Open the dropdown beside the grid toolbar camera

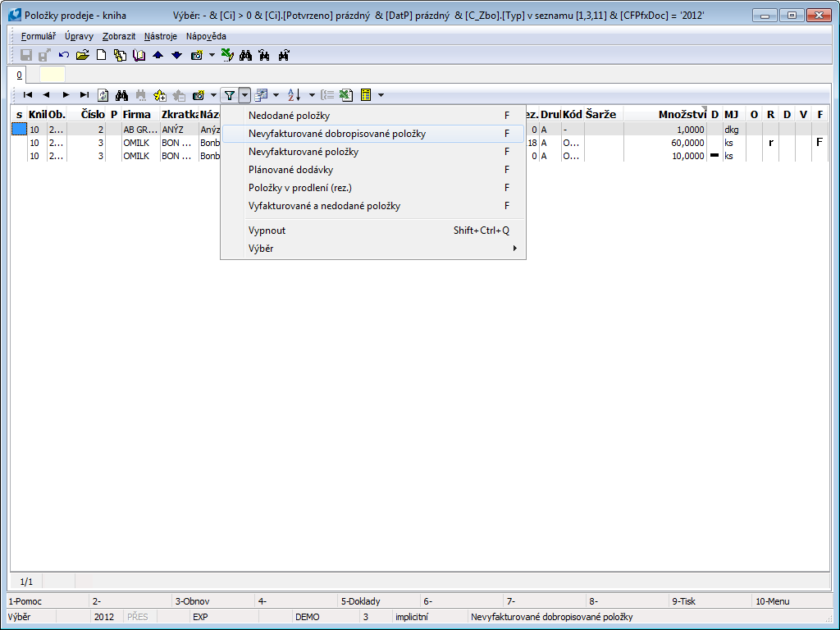point(213,95)
